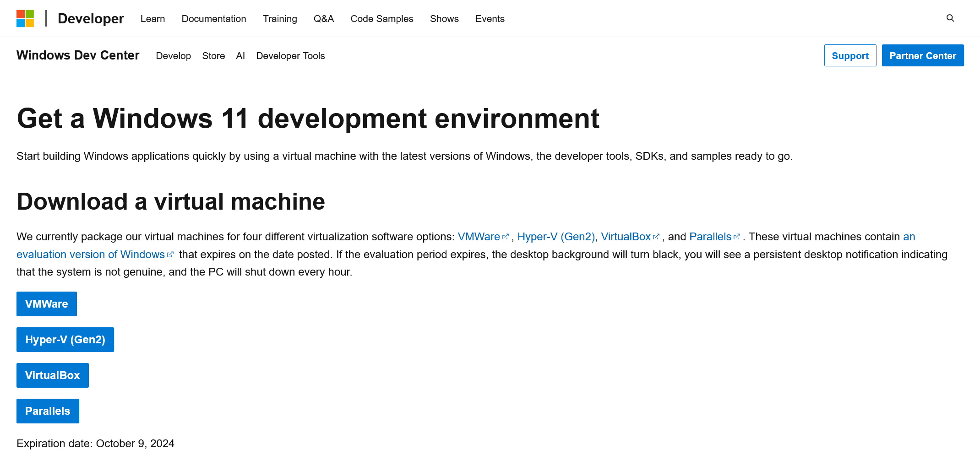The image size is (980, 455).
Task: Open the Q&A navigation item
Action: (x=324, y=19)
